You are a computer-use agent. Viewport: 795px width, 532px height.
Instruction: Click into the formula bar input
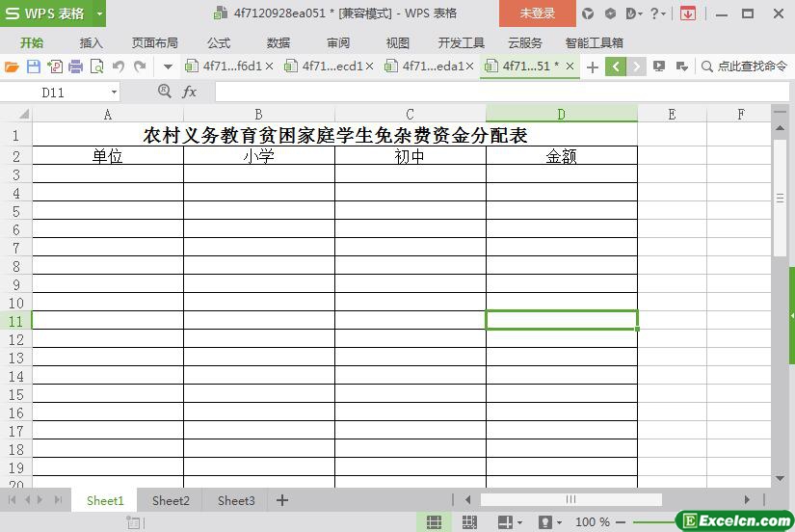click(x=502, y=93)
